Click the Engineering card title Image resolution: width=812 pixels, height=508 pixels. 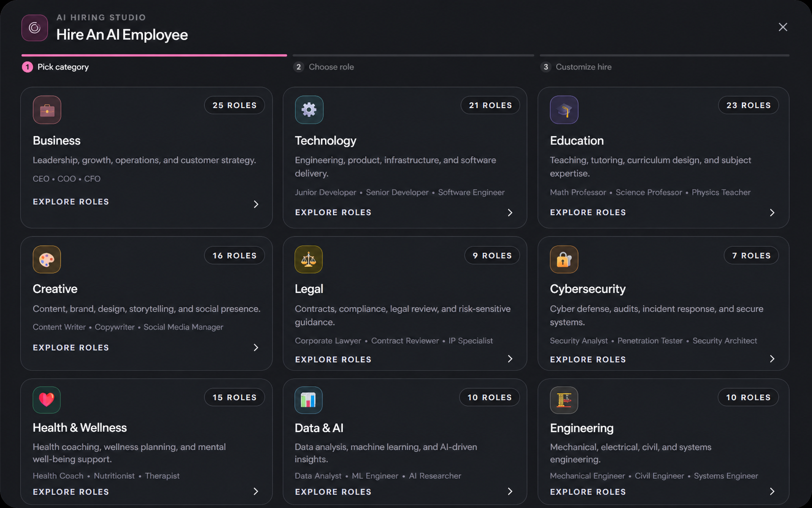[x=582, y=428]
